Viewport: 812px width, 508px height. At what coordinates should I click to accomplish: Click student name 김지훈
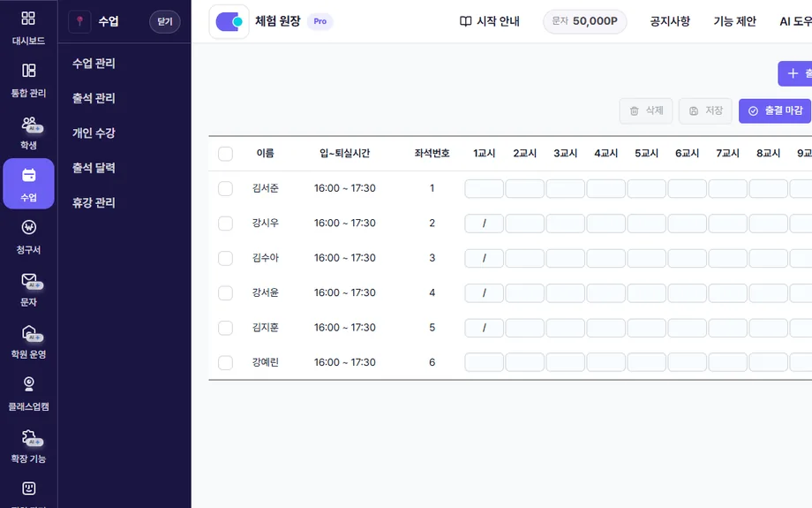pos(265,328)
